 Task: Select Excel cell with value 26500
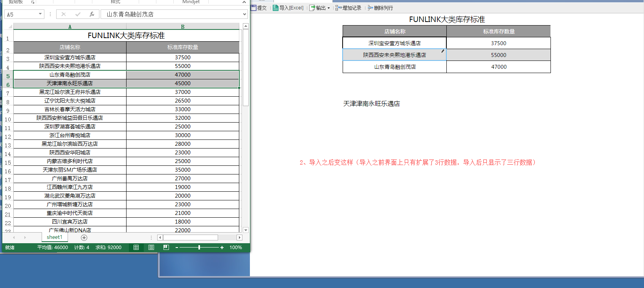point(183,101)
